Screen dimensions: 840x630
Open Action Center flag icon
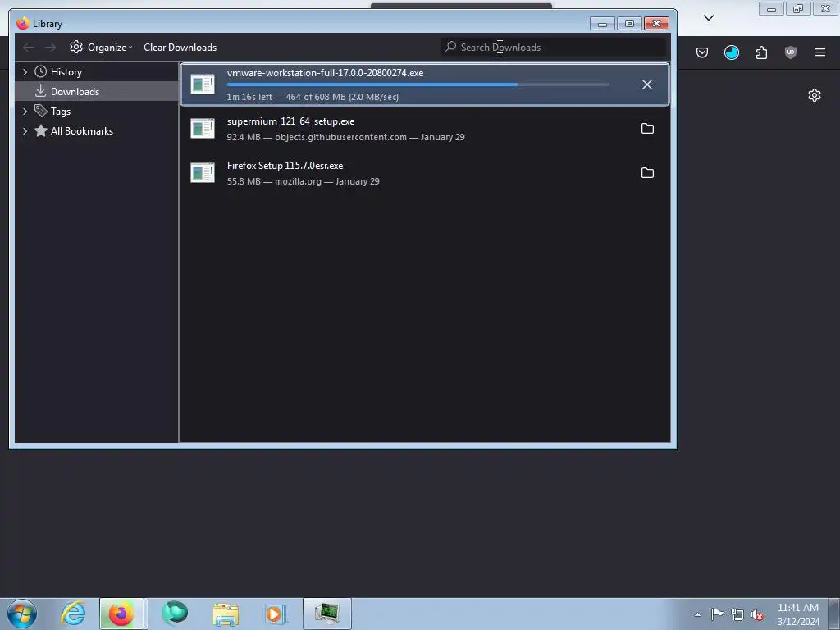[x=717, y=614]
